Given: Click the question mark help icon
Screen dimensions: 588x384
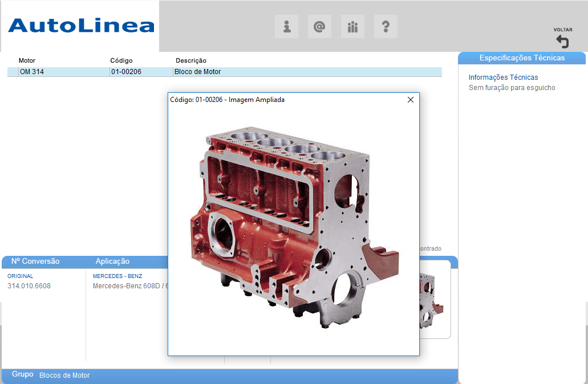Looking at the screenshot, I should pos(386,27).
